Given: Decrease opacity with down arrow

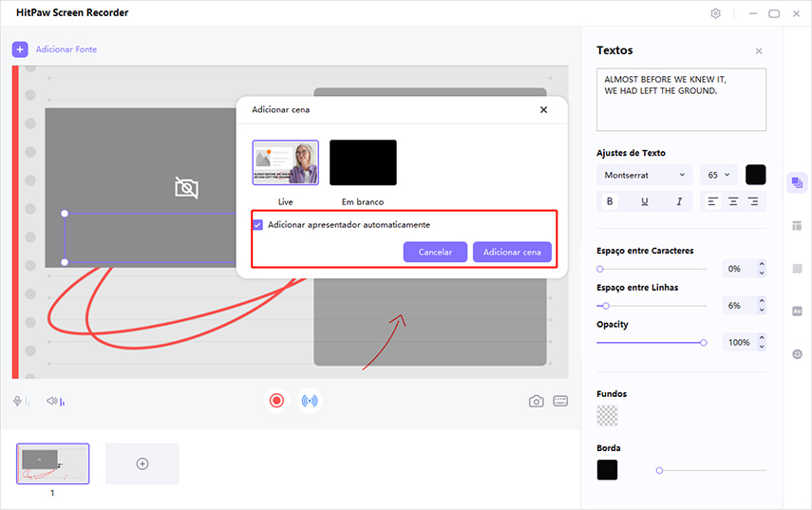Looking at the screenshot, I should [x=762, y=347].
